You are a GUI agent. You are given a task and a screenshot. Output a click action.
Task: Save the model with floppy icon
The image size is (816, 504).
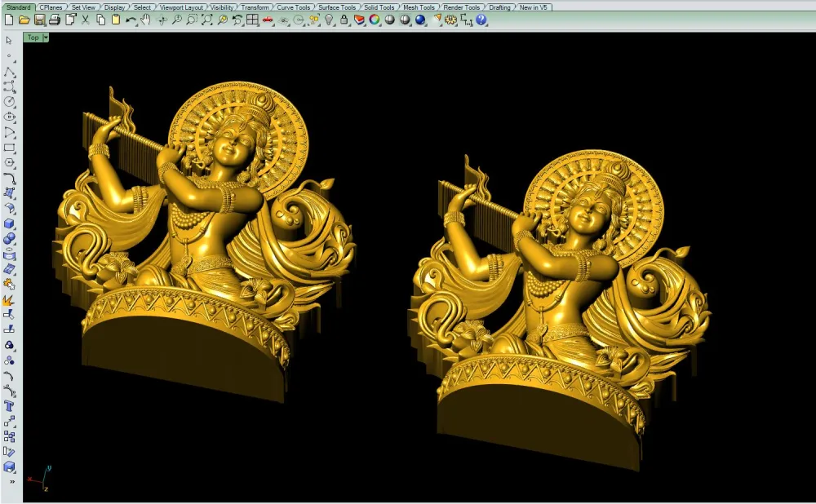[x=39, y=20]
